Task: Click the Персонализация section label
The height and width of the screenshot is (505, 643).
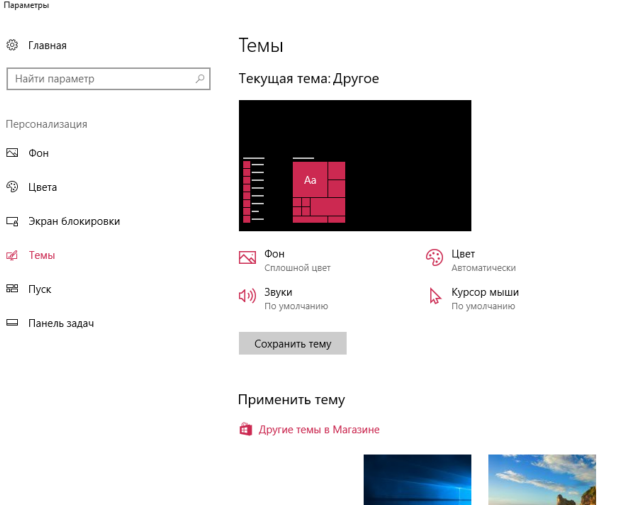Action: (46, 124)
